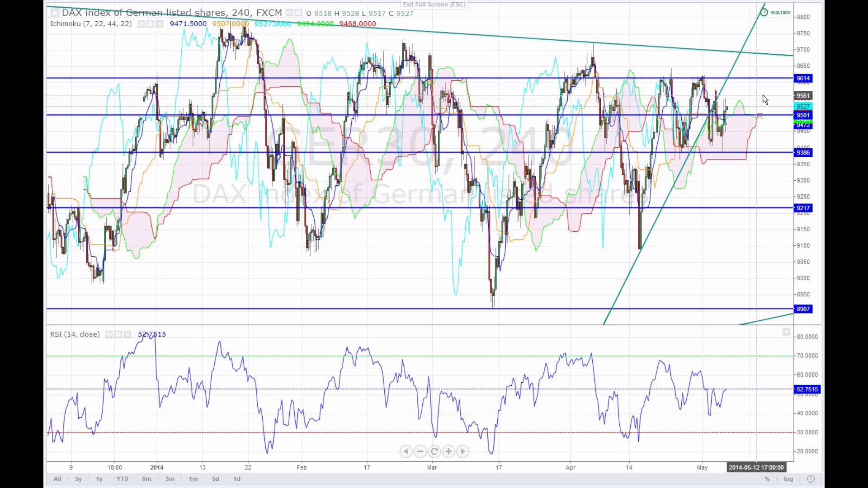This screenshot has height=488, width=868.
Task: Reset chart view with circular arrow
Action: (x=434, y=451)
